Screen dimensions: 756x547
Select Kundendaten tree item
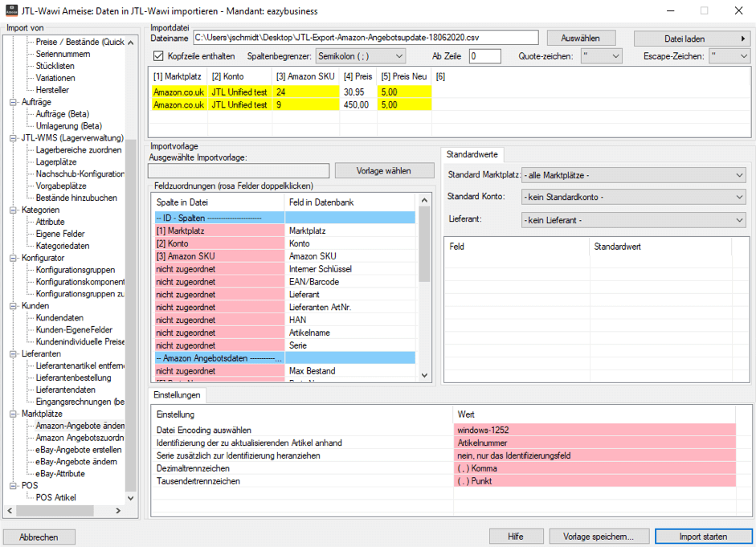coord(59,318)
